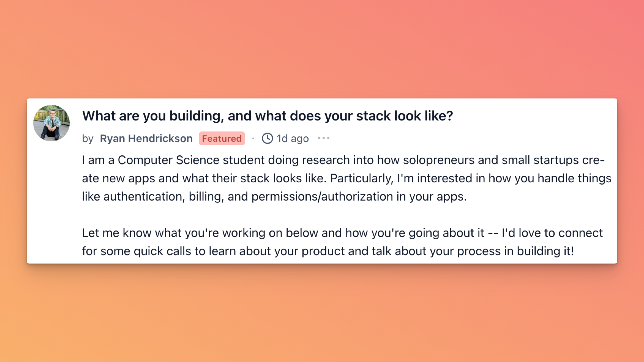Click the pink Featured badge
Viewport: 644px width, 362px height.
[222, 138]
